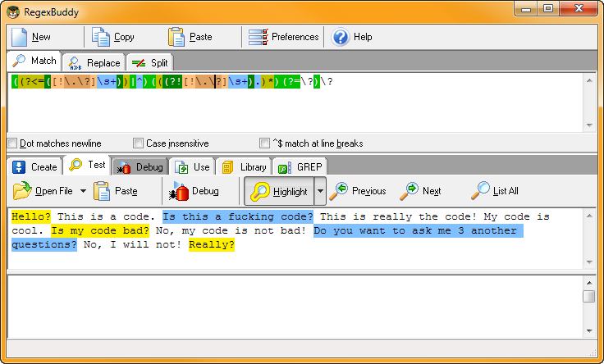The width and height of the screenshot is (604, 364).
Task: Click up arrow of test text scrollbar
Action: click(x=589, y=216)
